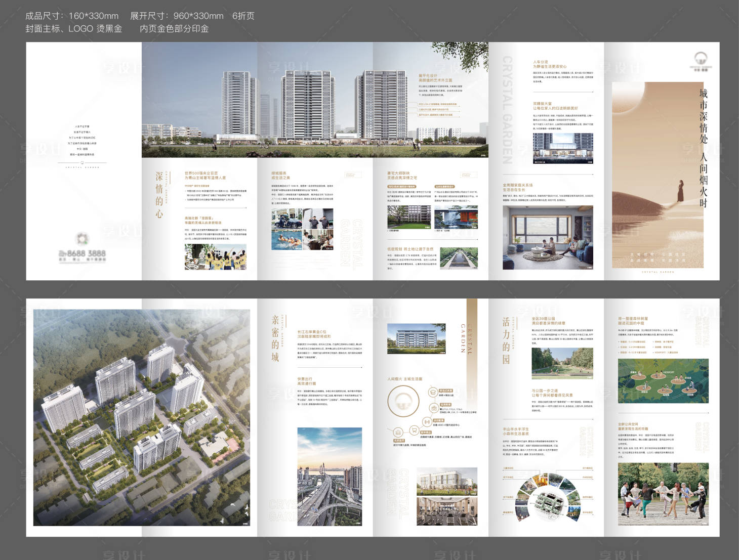The image size is (739, 560).
Task: Select the indoor gym equipment photo
Action: pyautogui.click(x=447, y=511)
